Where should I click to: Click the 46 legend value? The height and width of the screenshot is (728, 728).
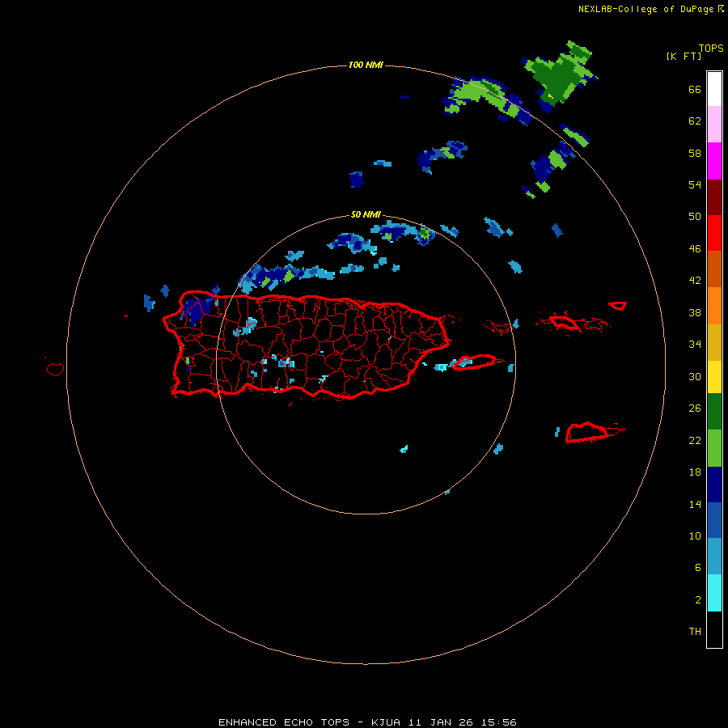point(695,249)
